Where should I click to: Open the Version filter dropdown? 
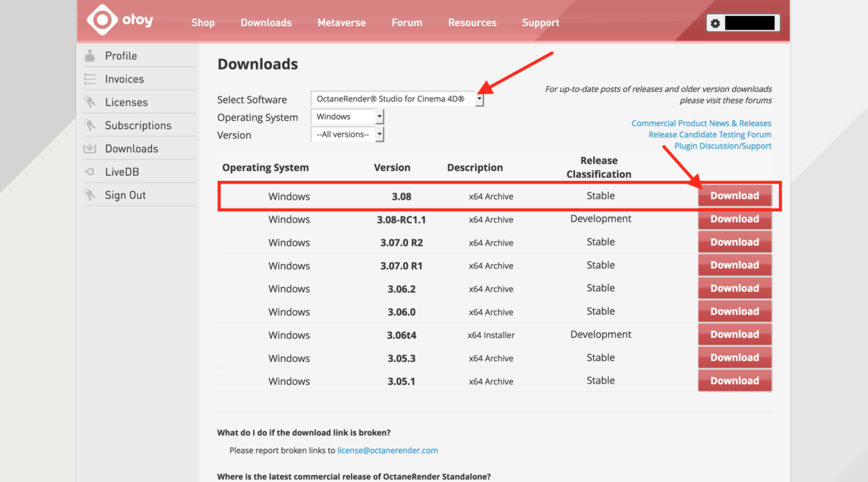tap(347, 135)
